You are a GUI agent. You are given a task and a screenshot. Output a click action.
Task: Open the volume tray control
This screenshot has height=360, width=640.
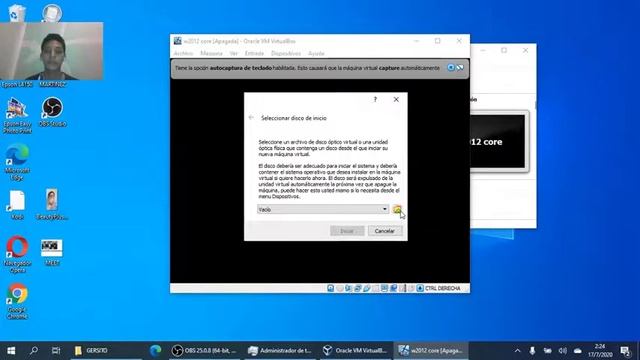[x=562, y=351]
